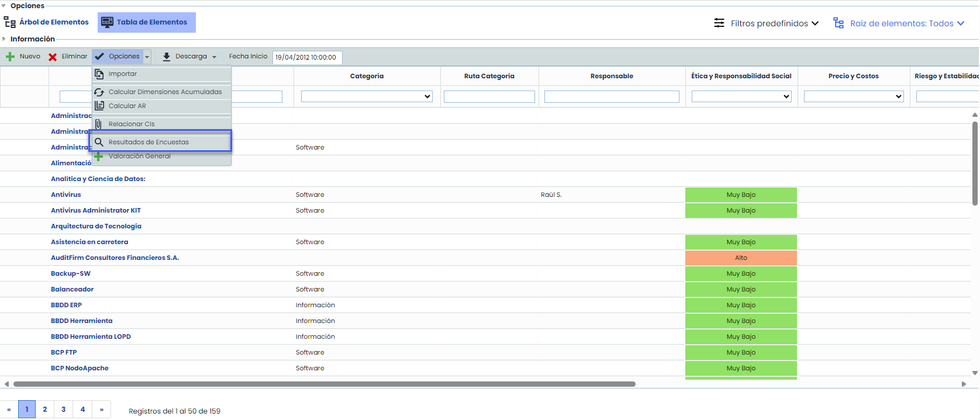Click the Filtros predefinidos sliders icon

[719, 23]
